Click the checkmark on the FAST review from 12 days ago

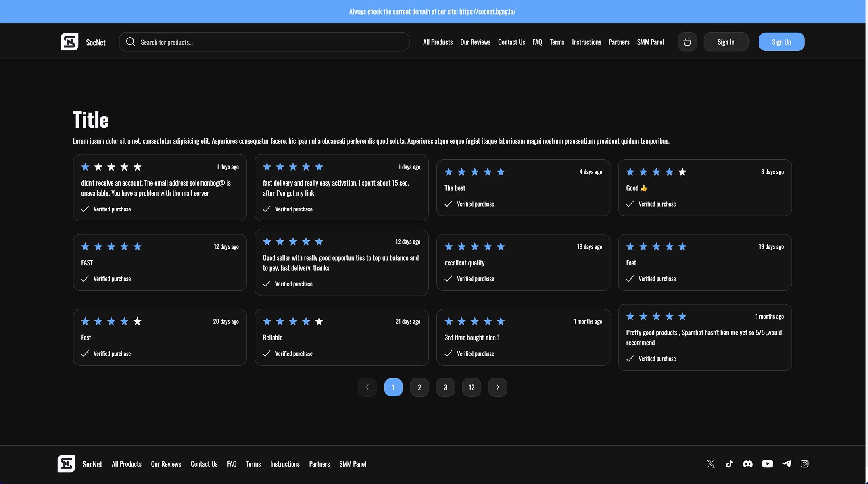[x=85, y=279]
